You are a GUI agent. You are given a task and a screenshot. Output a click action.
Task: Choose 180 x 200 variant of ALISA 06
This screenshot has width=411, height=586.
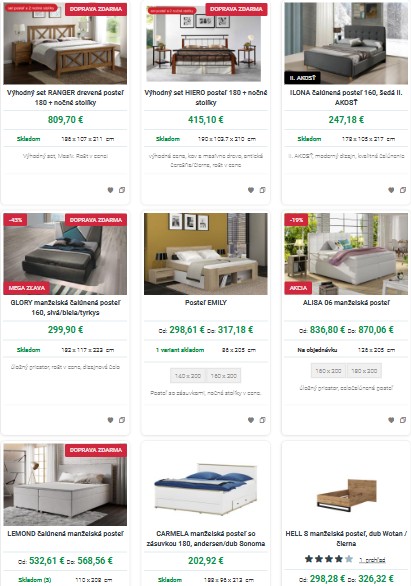[364, 371]
